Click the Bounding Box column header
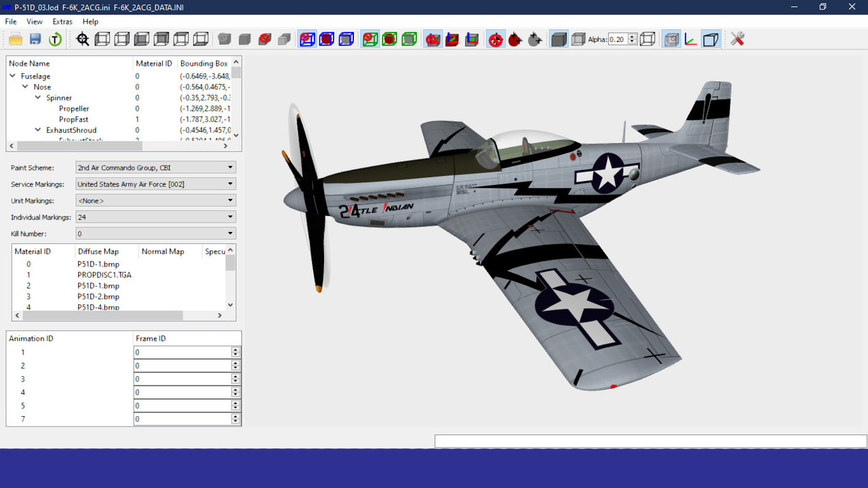The image size is (868, 488). click(x=204, y=63)
